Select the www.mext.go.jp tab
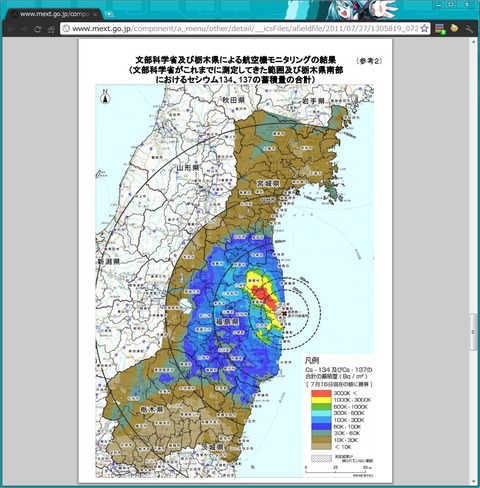The width and height of the screenshot is (480, 488). click(53, 15)
